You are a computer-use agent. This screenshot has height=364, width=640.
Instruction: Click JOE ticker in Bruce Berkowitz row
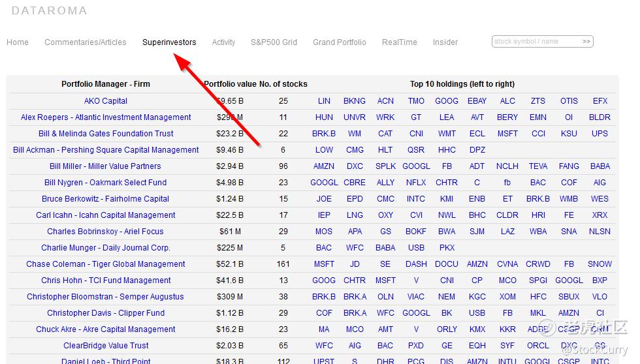pyautogui.click(x=324, y=199)
